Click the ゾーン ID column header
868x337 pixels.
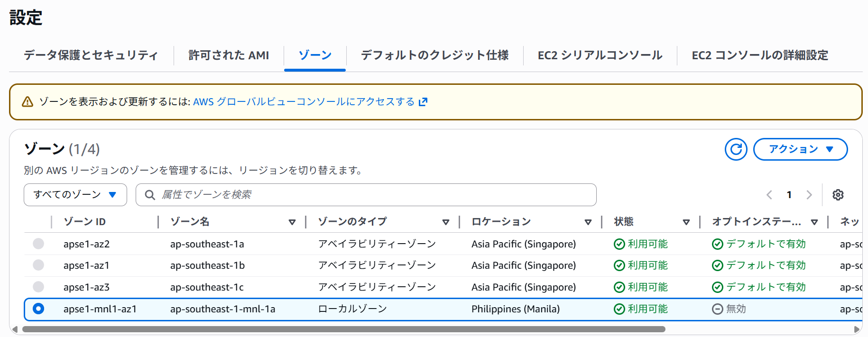[85, 222]
